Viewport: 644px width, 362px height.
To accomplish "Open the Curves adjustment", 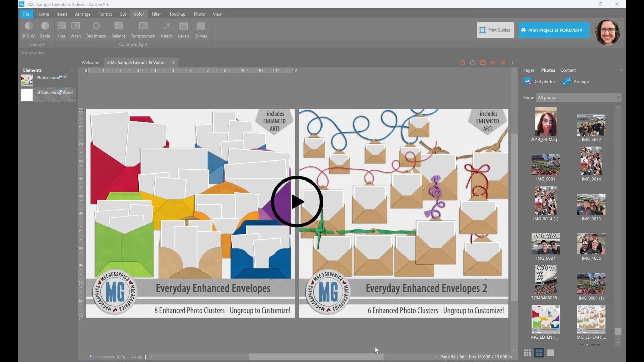I will coord(201,30).
